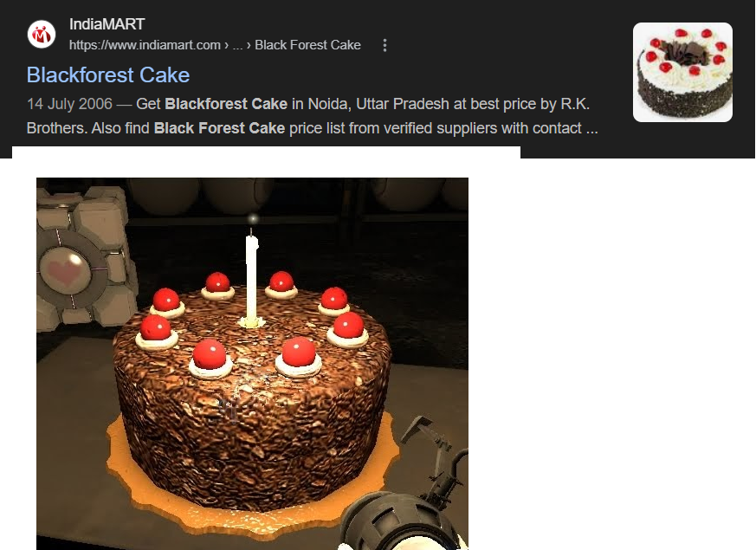This screenshot has width=756, height=550.
Task: Click the candle flame glow
Action: pyautogui.click(x=253, y=220)
